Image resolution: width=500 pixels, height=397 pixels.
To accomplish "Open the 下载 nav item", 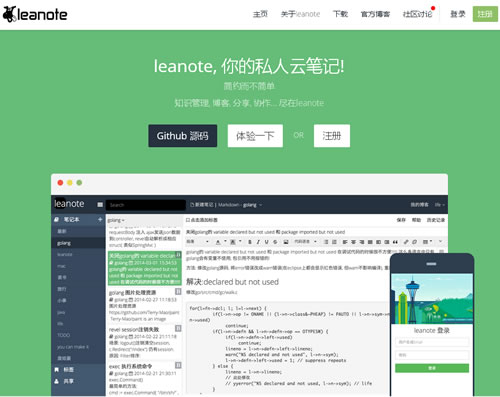I will pos(340,14).
